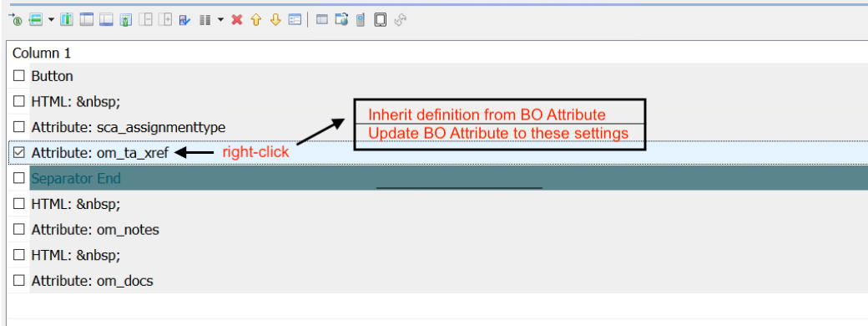868x326 pixels.
Task: Select the Button row text
Action: pyautogui.click(x=52, y=76)
